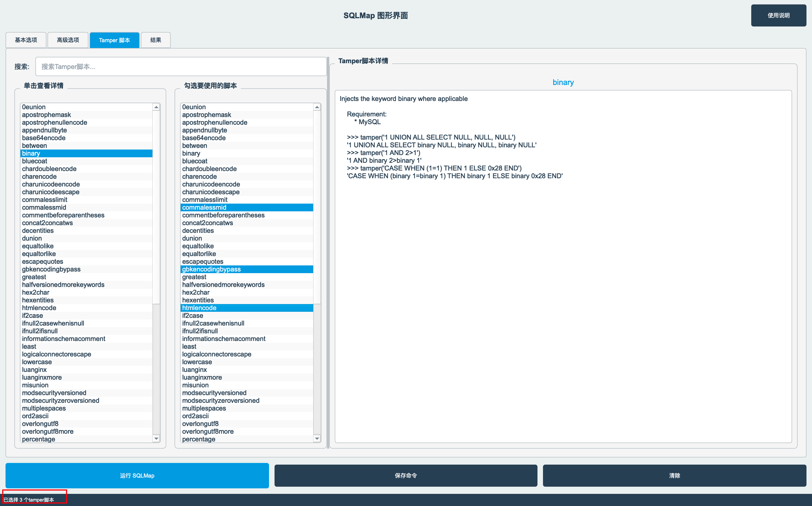
Task: Click the 运行 SQLMap button
Action: [x=137, y=476]
